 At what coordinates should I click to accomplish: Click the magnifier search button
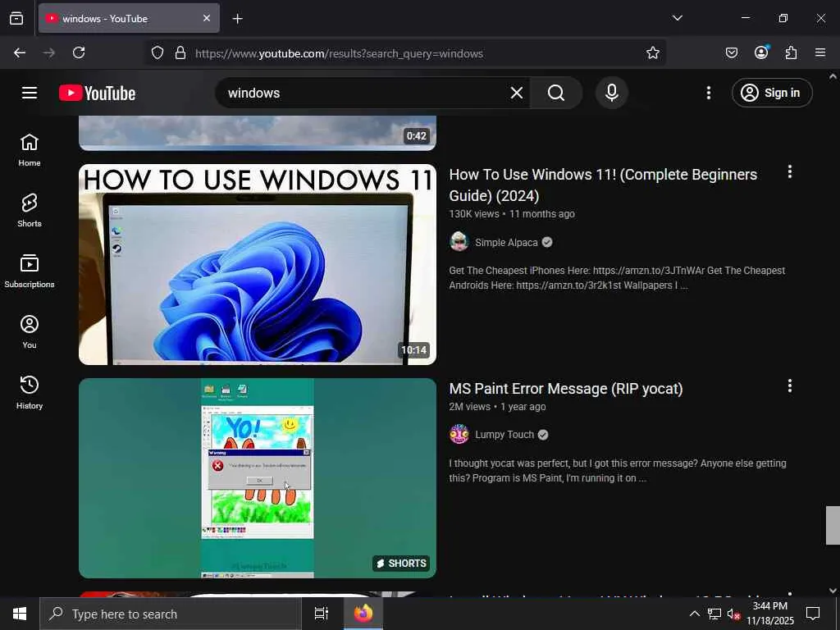[x=556, y=93]
